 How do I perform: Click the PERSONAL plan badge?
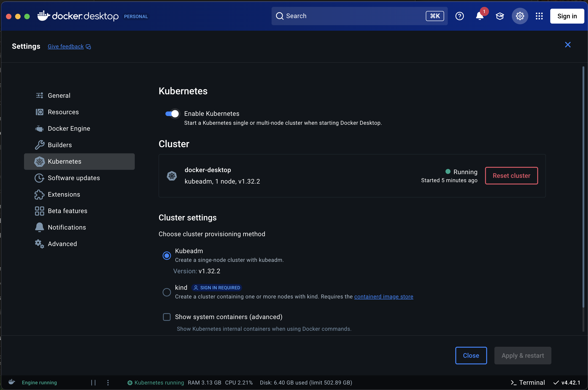point(136,16)
